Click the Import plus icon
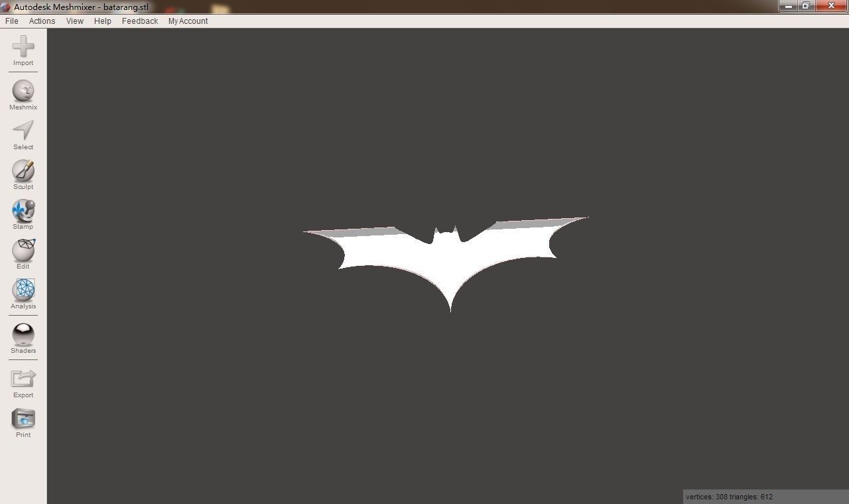The width and height of the screenshot is (849, 504). click(23, 46)
